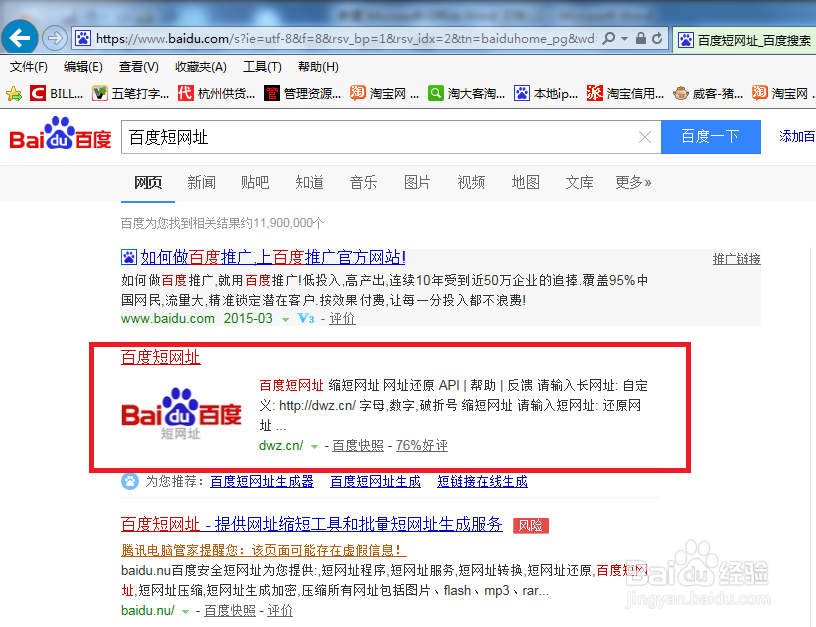Open the 百度短网址 result title link
The width and height of the screenshot is (816, 627).
coord(161,357)
